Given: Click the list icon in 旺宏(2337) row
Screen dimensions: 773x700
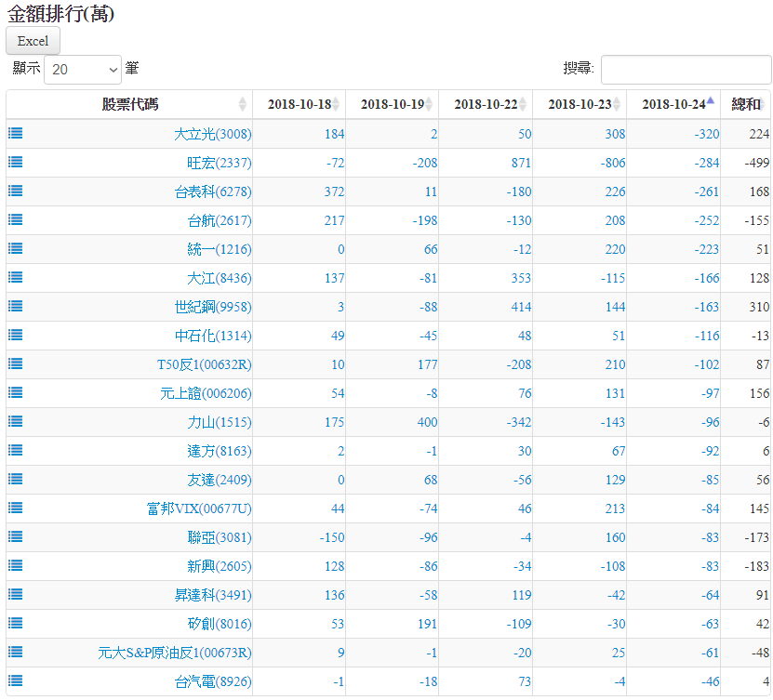Looking at the screenshot, I should 15,162.
